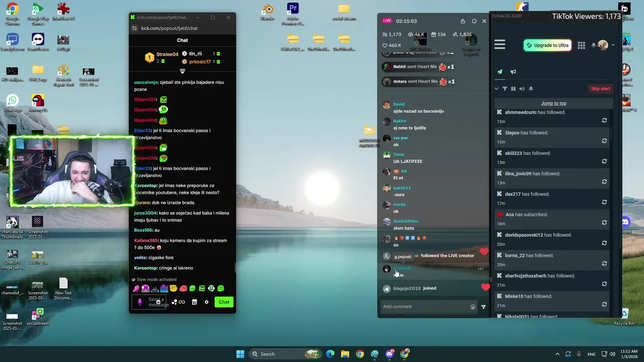Open the hamburger menu in alert dashboard
Screen dimensions: 644x362
(x=500, y=45)
